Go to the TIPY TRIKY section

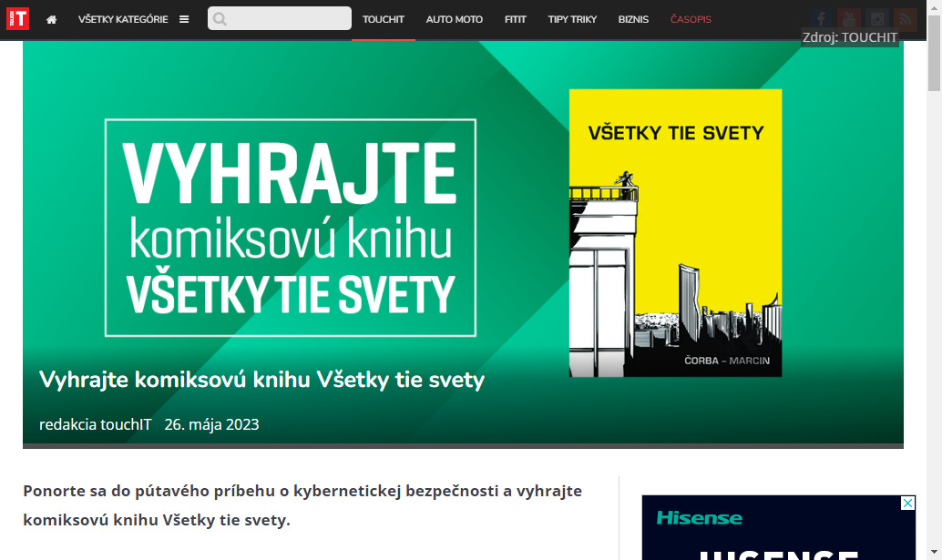[x=572, y=20]
